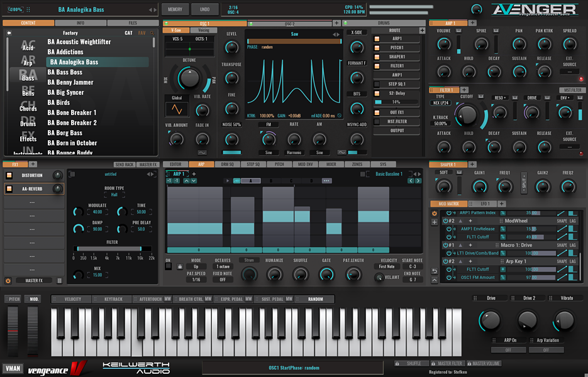Click the Master FX power icon
The width and height of the screenshot is (588, 377).
click(8, 280)
